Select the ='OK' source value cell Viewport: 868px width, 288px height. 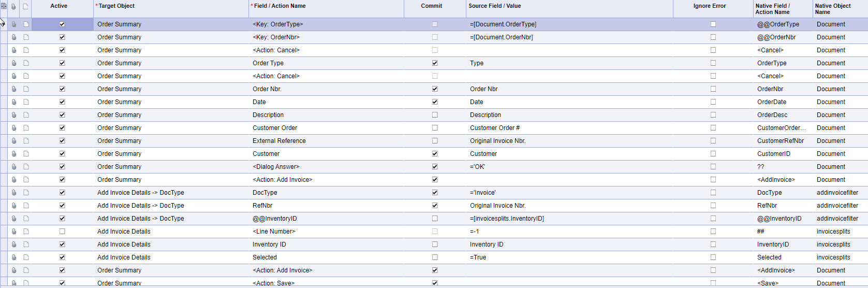[477, 167]
